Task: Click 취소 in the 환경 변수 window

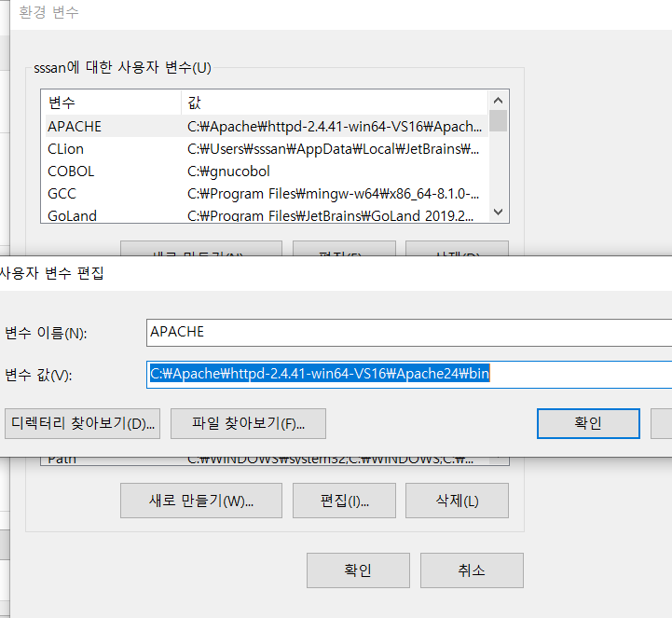Action: coord(472,570)
